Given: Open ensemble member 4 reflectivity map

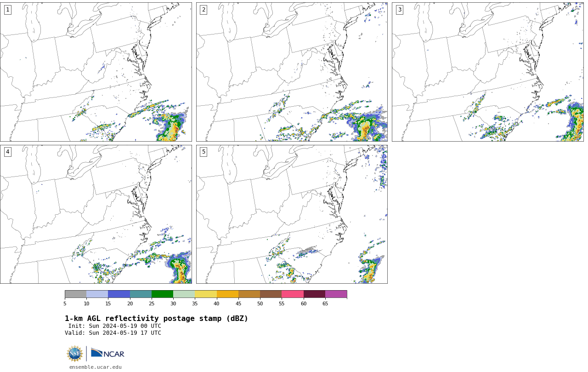Looking at the screenshot, I should coord(96,214).
